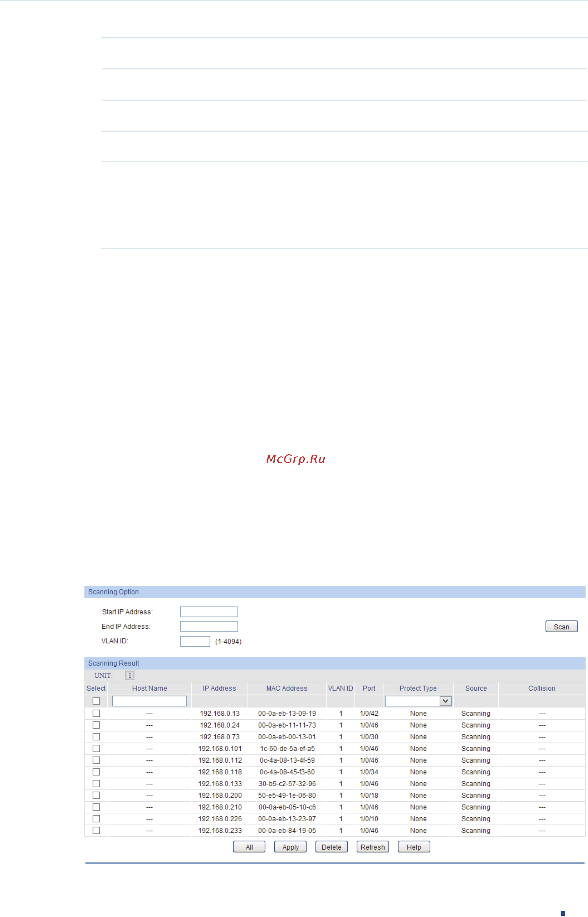
Task: Click port value 1/0/34
Action: pos(369,772)
